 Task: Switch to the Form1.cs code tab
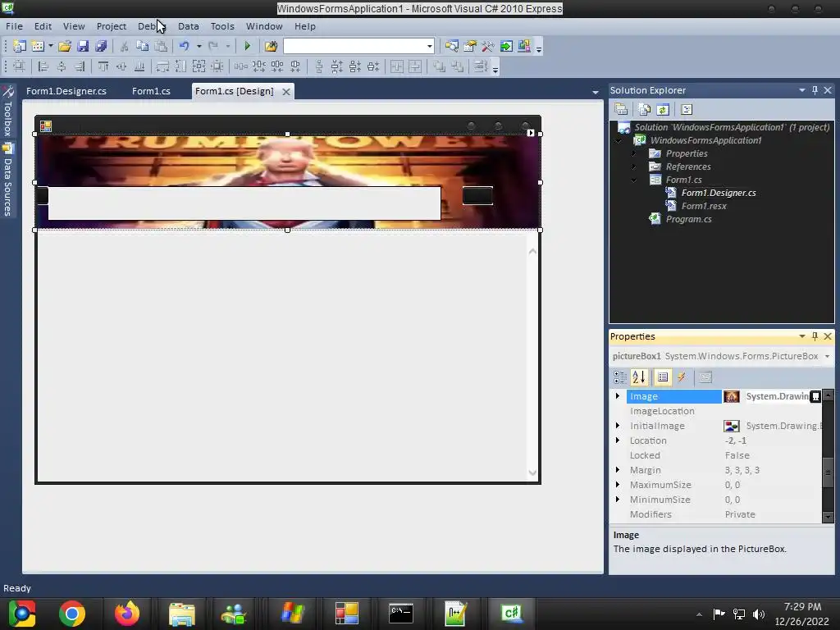tap(151, 91)
